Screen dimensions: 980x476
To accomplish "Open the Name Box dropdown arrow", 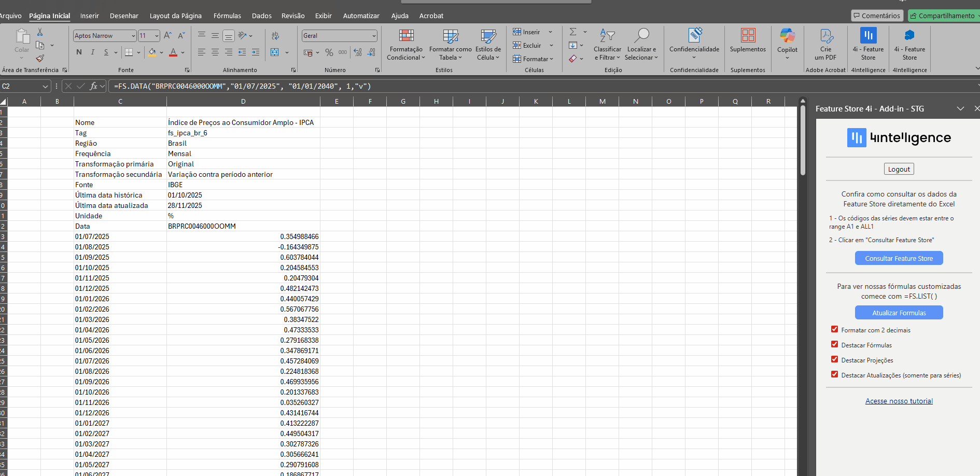I will coord(45,87).
